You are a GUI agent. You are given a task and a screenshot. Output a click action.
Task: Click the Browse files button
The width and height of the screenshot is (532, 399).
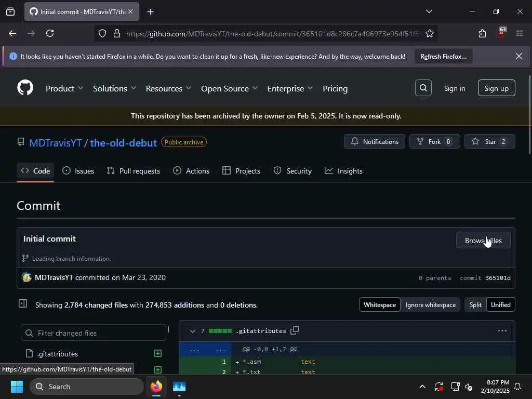pos(483,240)
